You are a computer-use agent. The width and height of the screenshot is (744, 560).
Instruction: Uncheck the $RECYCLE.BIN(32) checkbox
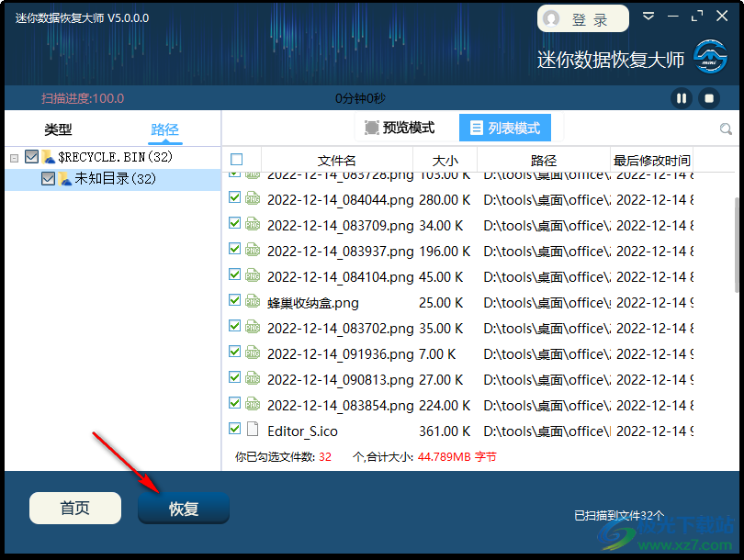(31, 156)
